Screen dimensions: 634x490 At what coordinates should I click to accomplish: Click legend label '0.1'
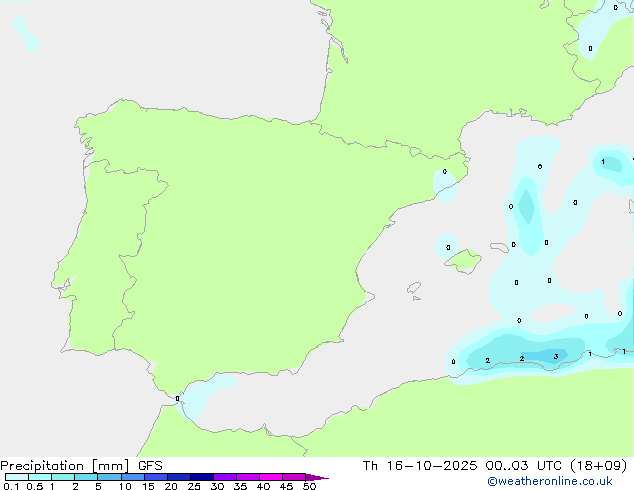tap(11, 486)
